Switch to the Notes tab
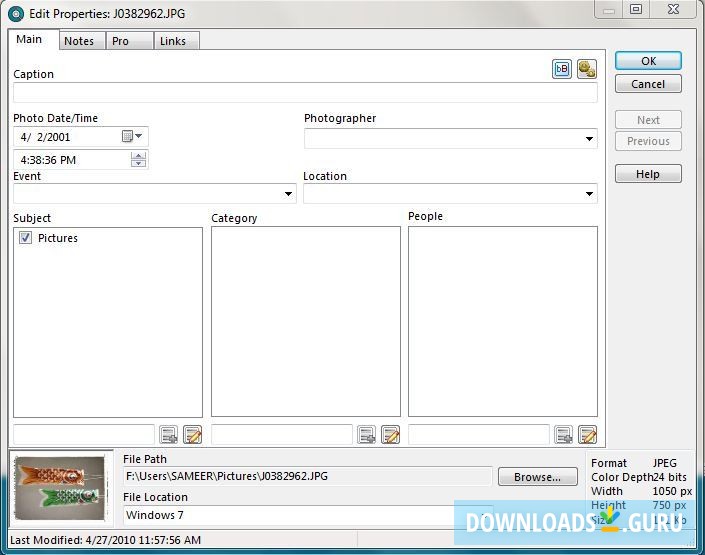The image size is (705, 555). pos(83,41)
